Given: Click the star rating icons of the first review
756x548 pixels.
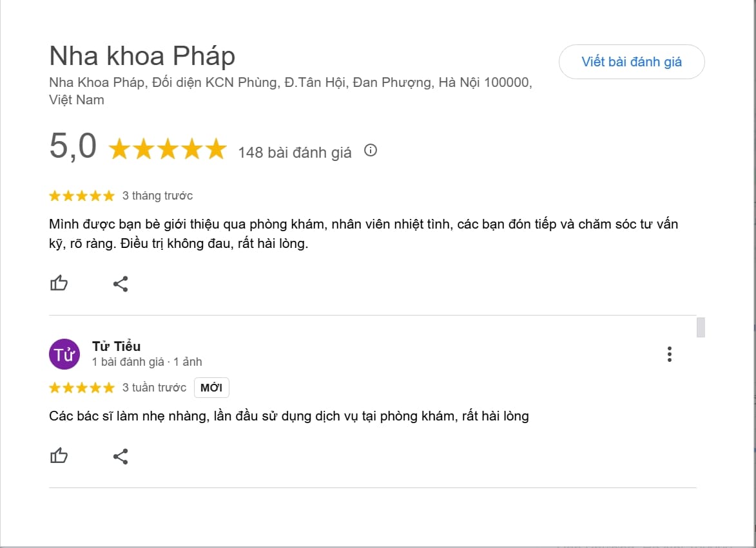Looking at the screenshot, I should point(82,195).
